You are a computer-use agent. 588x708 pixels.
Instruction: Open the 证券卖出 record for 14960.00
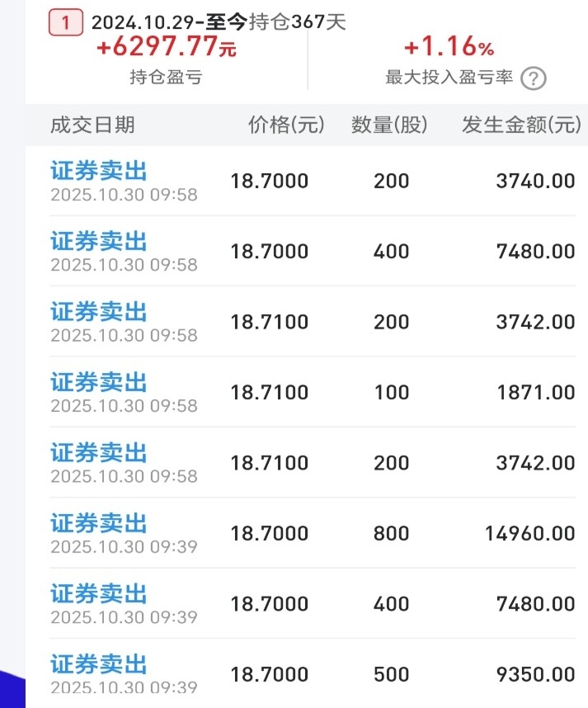99,523
